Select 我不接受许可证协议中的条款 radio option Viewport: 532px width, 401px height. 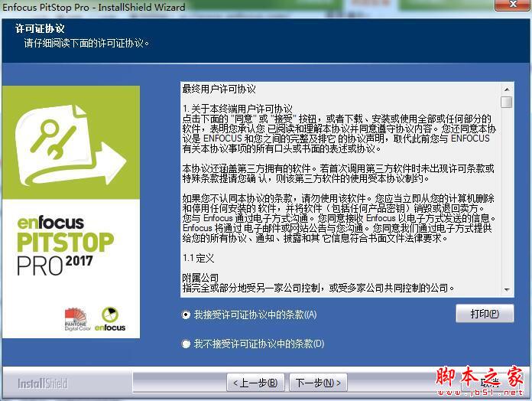186,344
